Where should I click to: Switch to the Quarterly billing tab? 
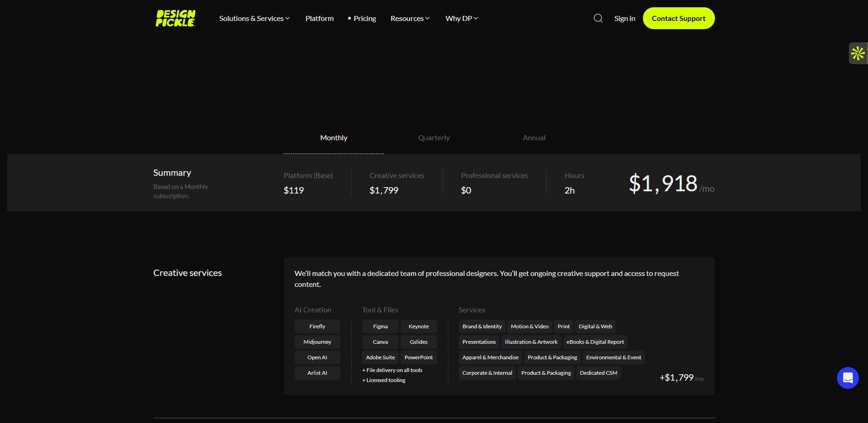[x=433, y=138]
